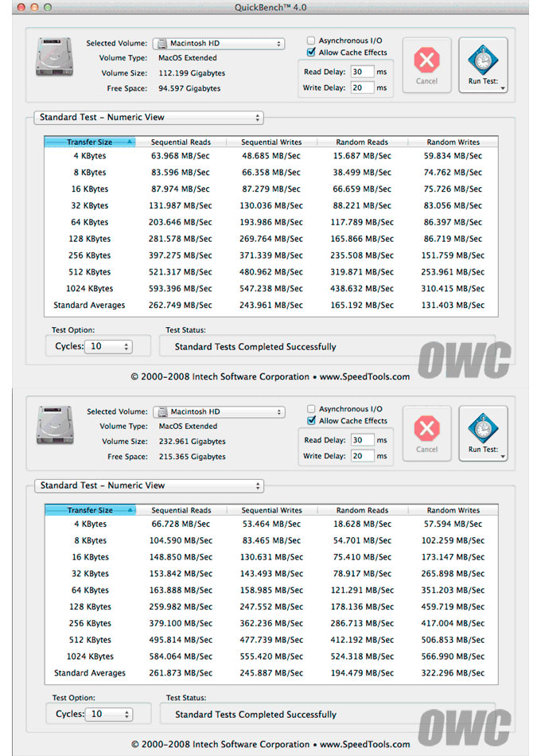541x756 pixels.
Task: Sort upper table by Transfer Size header
Action: pyautogui.click(x=90, y=142)
